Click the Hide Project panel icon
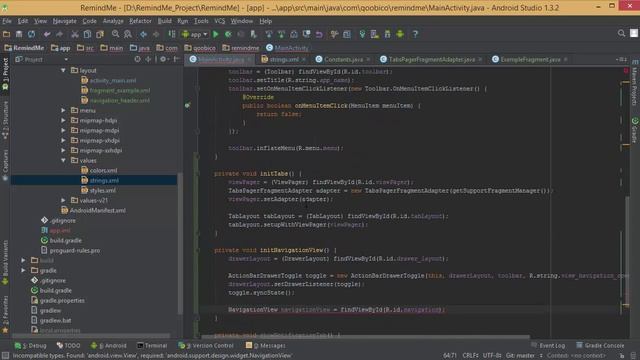This screenshot has width=640, height=360. click(x=176, y=59)
